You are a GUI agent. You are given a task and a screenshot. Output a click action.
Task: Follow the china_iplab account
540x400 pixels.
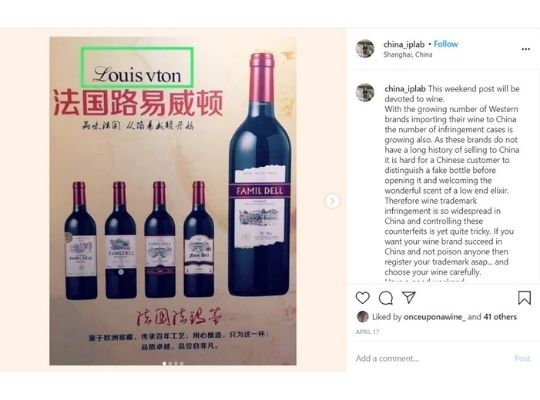tap(446, 44)
